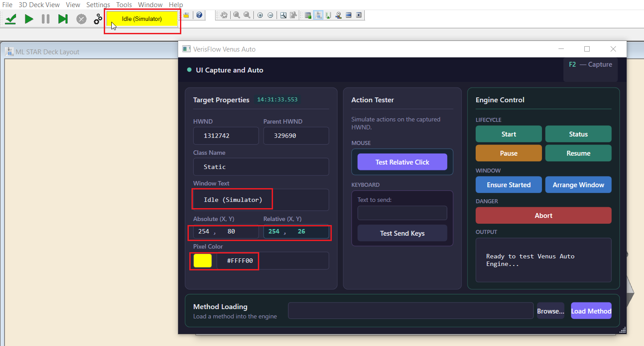This screenshot has width=644, height=346.
Task: Open the View menu
Action: coord(73,4)
